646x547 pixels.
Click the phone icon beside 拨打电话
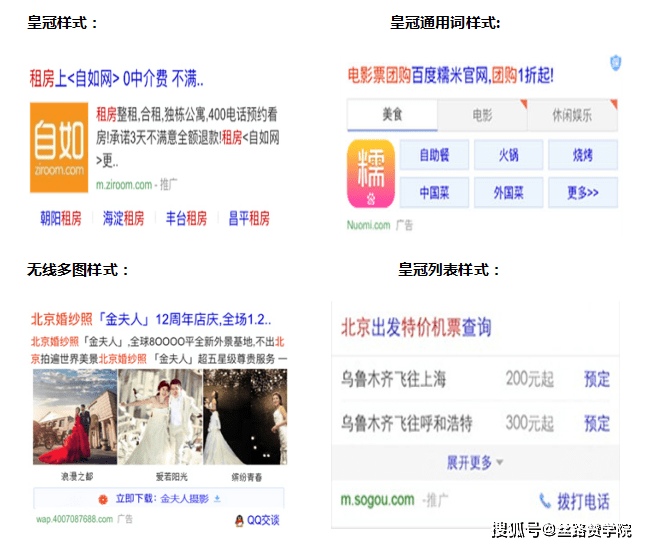click(x=545, y=500)
